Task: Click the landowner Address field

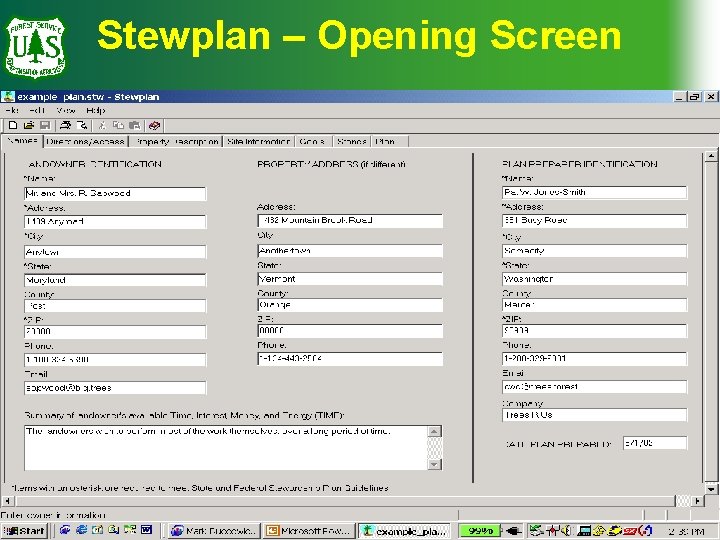Action: tap(115, 222)
